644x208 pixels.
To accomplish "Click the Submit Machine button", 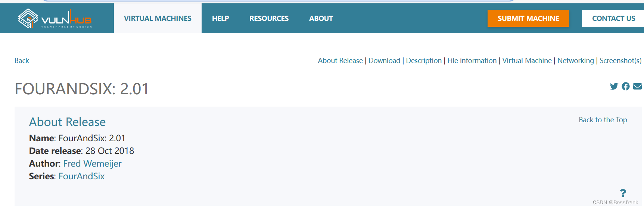I will tap(528, 18).
